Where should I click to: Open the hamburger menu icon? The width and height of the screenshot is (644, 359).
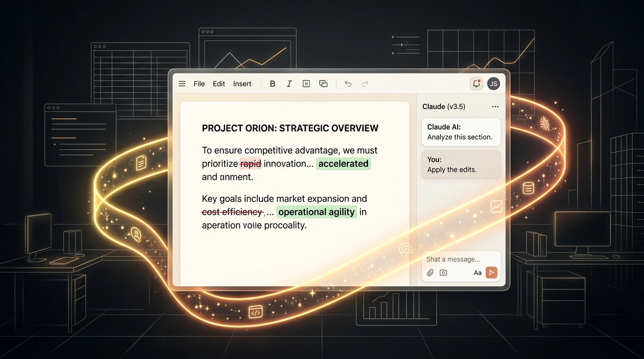[182, 84]
